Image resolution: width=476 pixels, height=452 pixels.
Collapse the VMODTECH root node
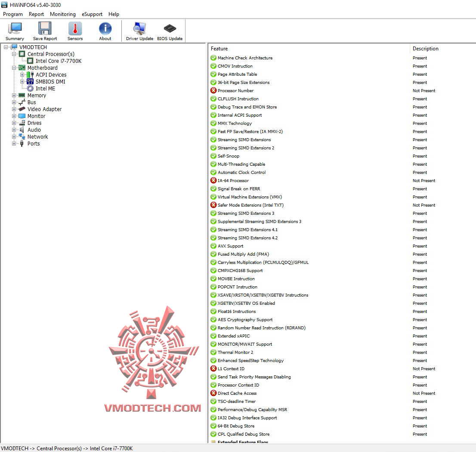6,47
